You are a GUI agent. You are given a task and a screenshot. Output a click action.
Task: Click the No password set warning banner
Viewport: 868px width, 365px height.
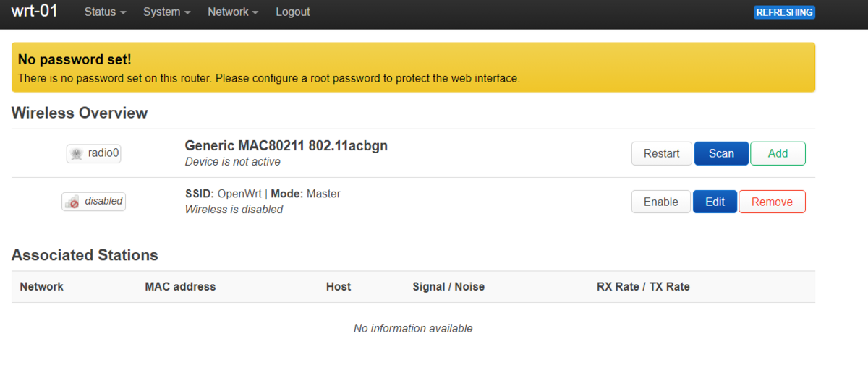pos(413,67)
